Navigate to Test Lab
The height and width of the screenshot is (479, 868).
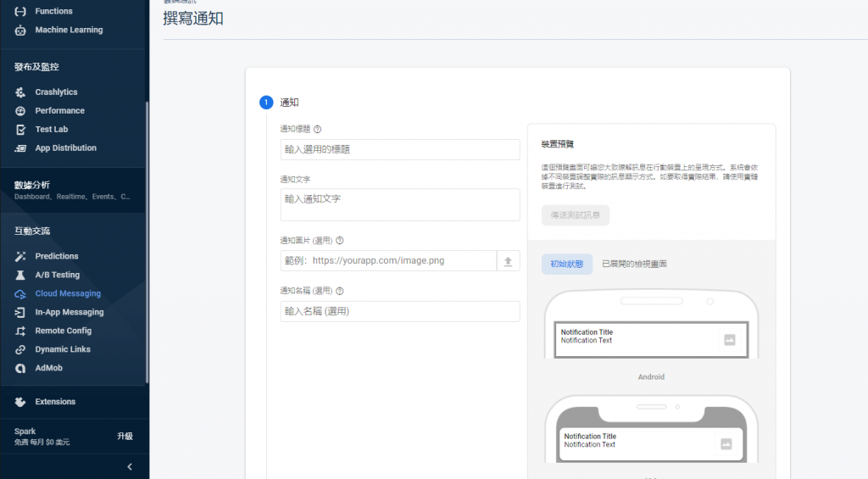click(x=52, y=130)
